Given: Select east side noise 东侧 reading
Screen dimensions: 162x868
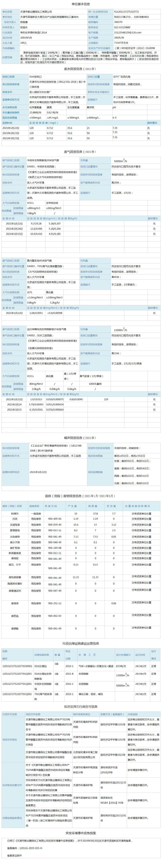Looking at the screenshot, I should tap(132, 461).
